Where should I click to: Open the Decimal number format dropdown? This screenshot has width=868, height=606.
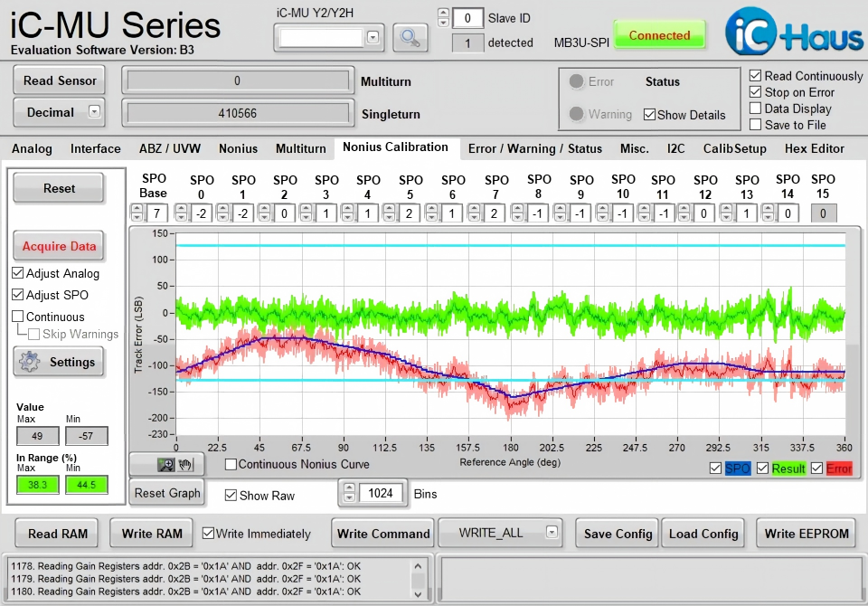(x=95, y=111)
